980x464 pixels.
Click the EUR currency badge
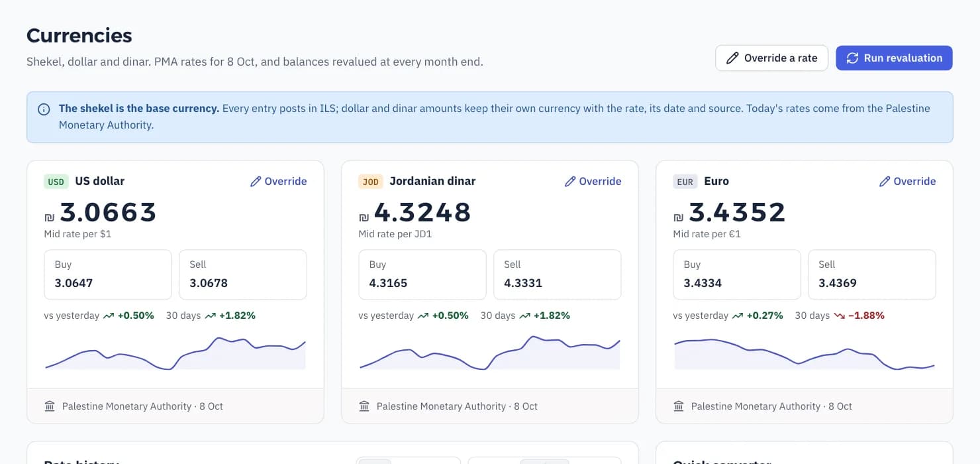(x=685, y=182)
